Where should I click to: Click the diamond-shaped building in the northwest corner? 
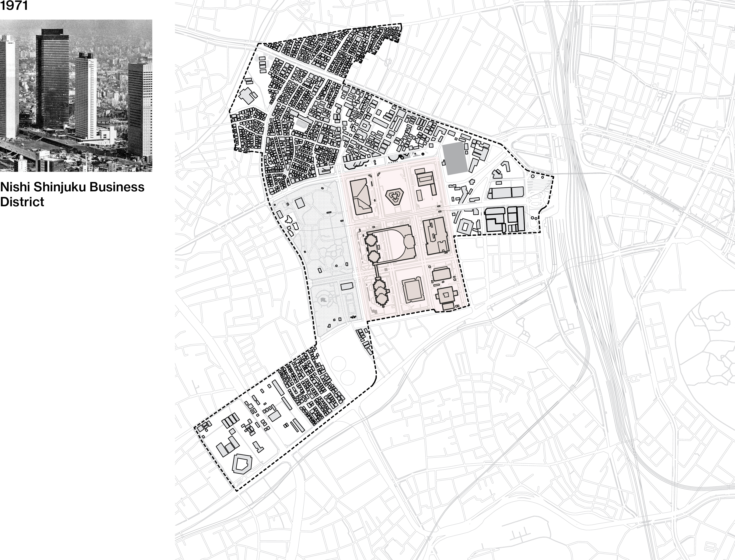tap(247, 96)
